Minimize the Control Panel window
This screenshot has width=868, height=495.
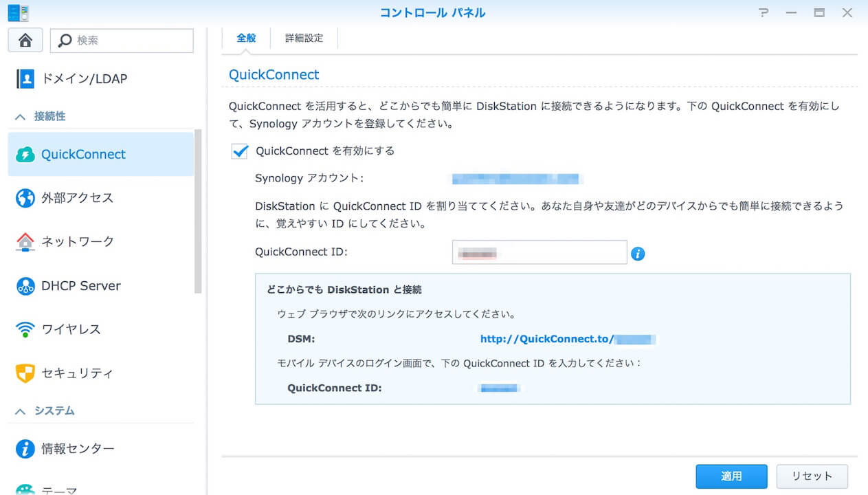(x=792, y=12)
